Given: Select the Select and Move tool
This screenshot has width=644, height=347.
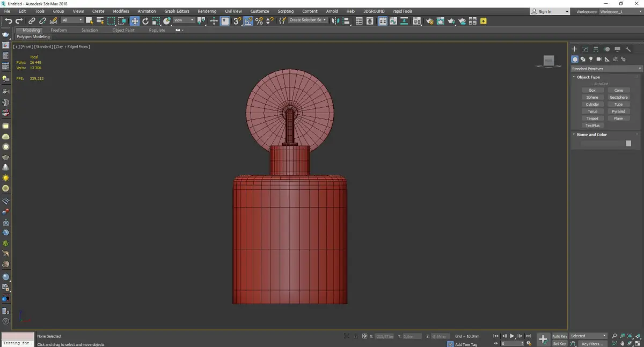Looking at the screenshot, I should pyautogui.click(x=134, y=21).
